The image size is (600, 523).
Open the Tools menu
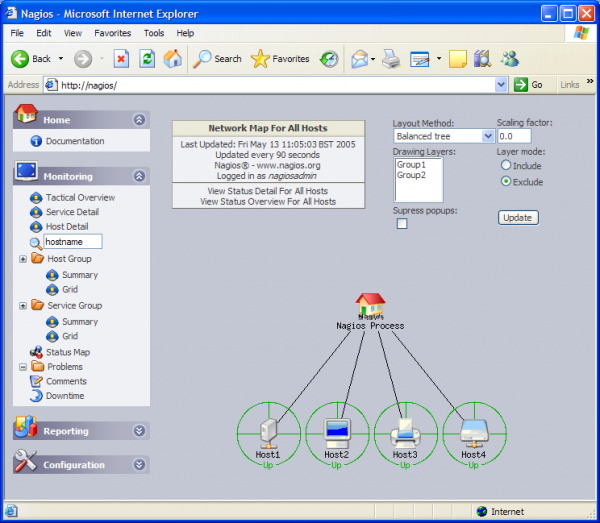click(153, 33)
